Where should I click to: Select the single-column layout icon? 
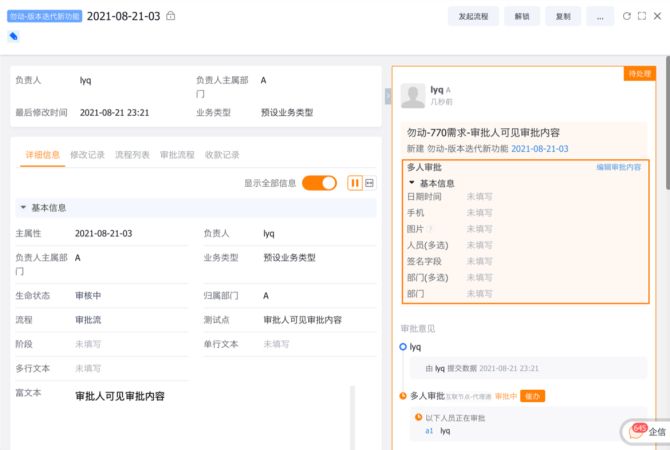point(370,183)
